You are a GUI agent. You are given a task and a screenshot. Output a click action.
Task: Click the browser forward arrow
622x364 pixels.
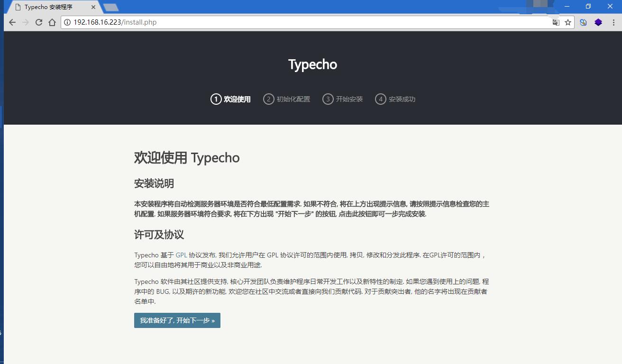click(26, 22)
